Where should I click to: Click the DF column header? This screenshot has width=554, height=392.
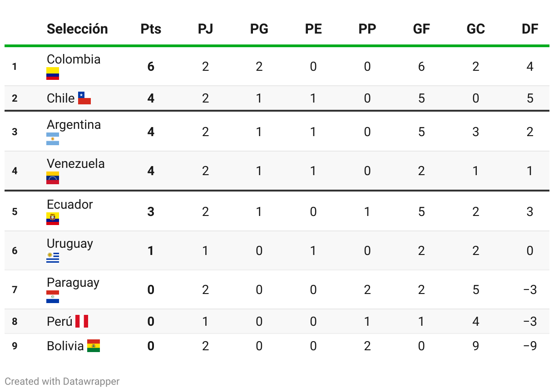(529, 29)
